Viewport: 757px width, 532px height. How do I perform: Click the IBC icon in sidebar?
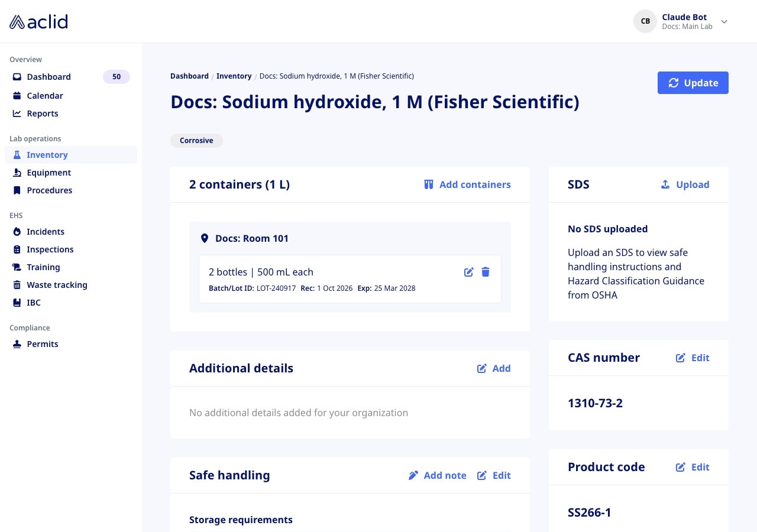[x=17, y=303]
